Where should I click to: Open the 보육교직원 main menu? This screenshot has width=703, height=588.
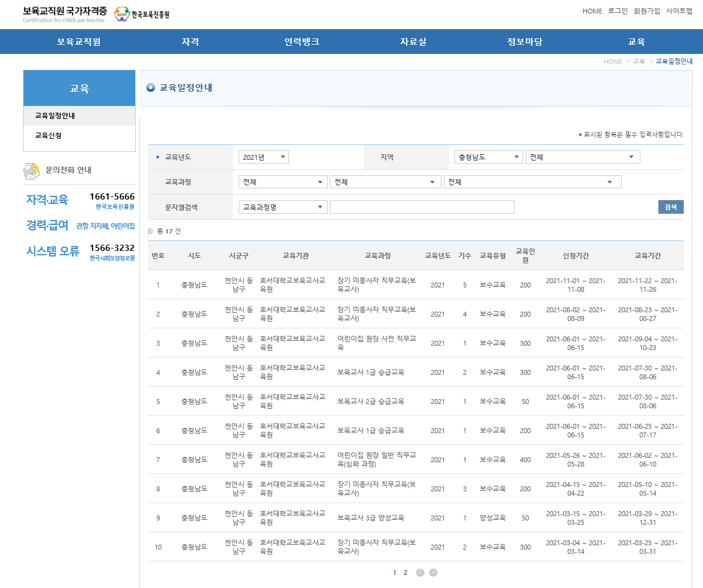(79, 42)
